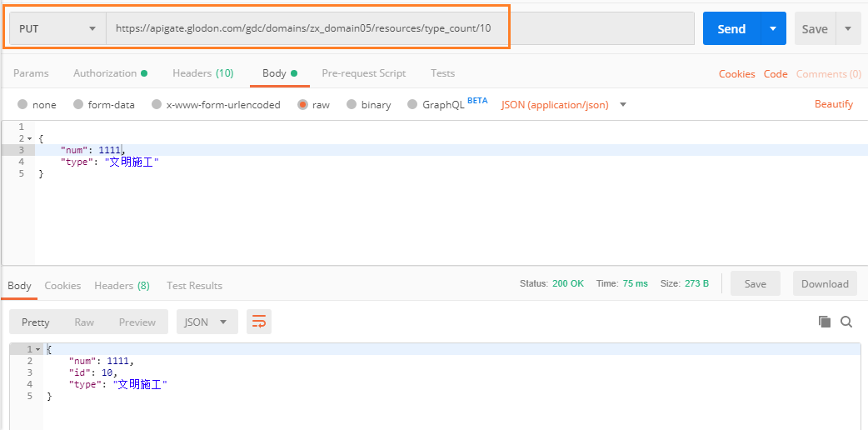Switch to the Authorization tab
This screenshot has height=430, width=868.
click(110, 73)
